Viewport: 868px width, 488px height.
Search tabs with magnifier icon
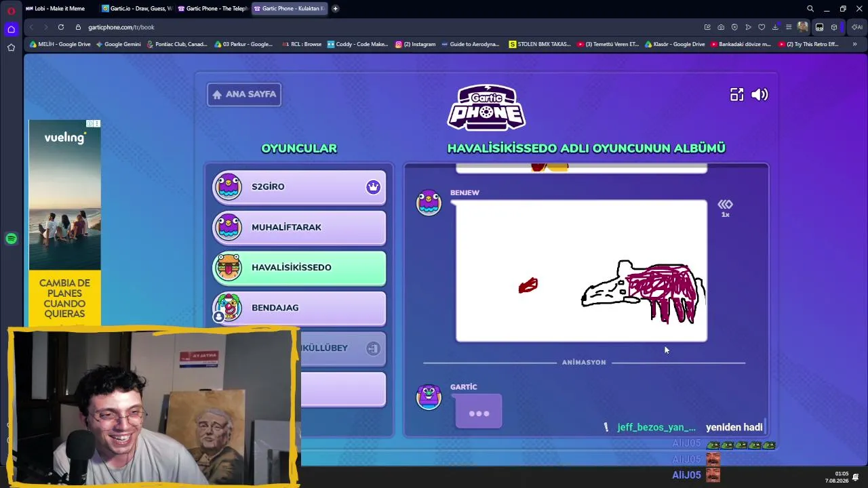tap(810, 9)
